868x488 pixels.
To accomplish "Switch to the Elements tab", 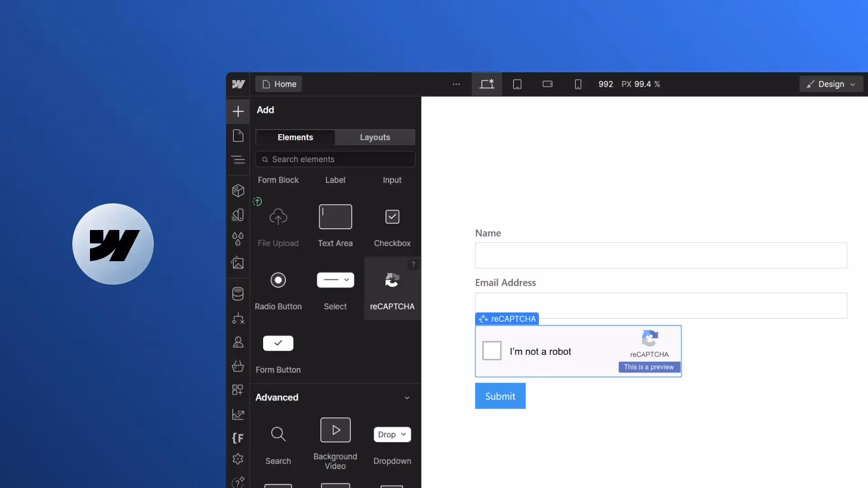I will [295, 137].
